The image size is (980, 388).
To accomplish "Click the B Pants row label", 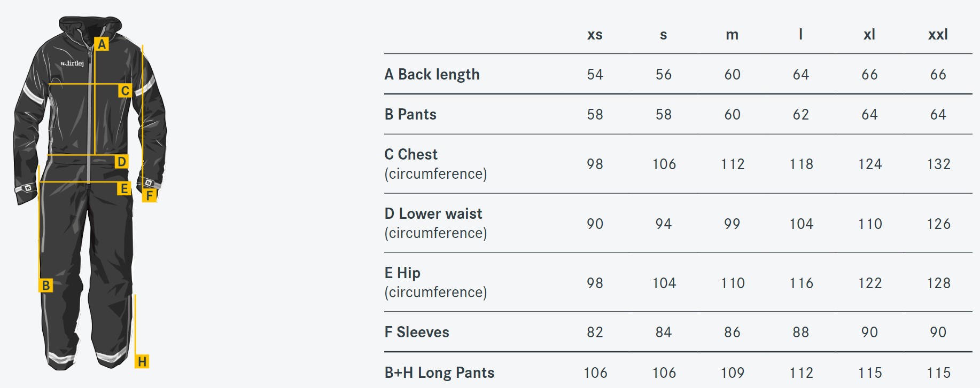I will [410, 114].
